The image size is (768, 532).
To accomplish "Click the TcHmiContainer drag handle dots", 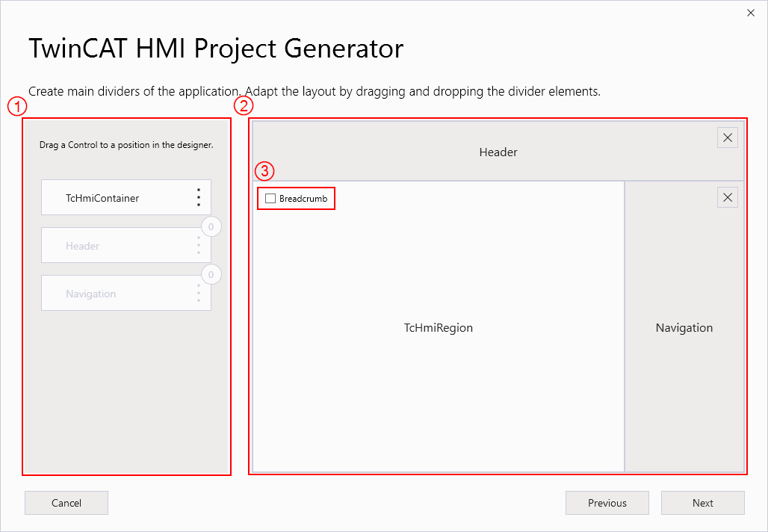I will click(x=199, y=197).
